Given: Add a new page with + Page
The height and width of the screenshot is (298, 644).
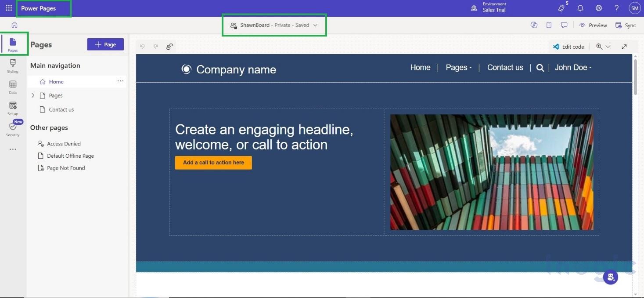Looking at the screenshot, I should pyautogui.click(x=105, y=44).
